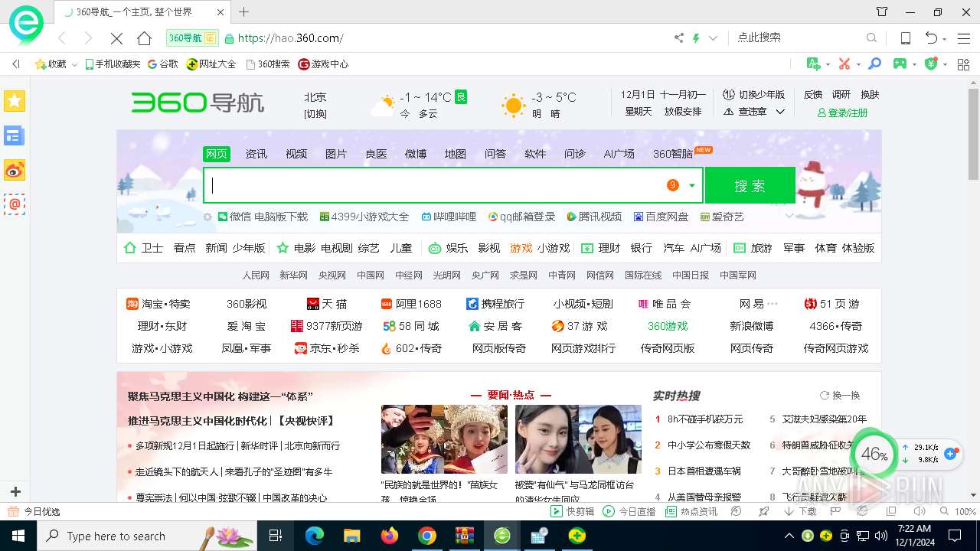Open Google Chrome from the taskbar
Image resolution: width=980 pixels, height=551 pixels.
(427, 536)
